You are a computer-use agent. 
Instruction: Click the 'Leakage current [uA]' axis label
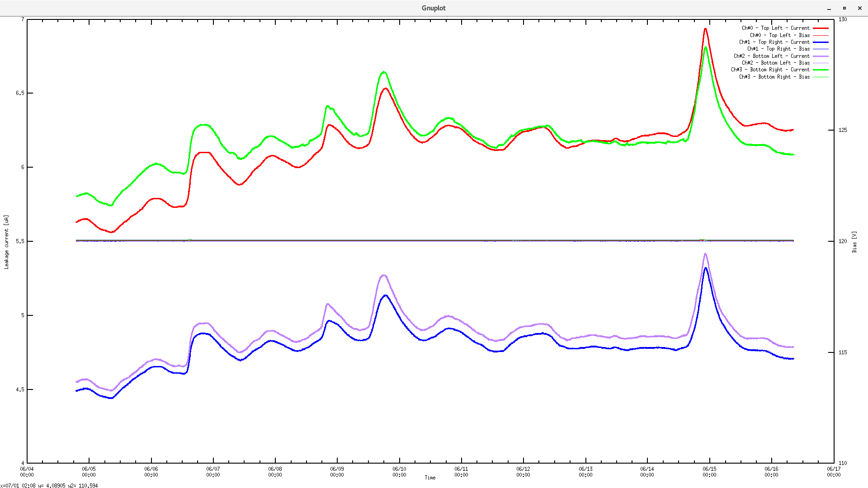(x=6, y=242)
